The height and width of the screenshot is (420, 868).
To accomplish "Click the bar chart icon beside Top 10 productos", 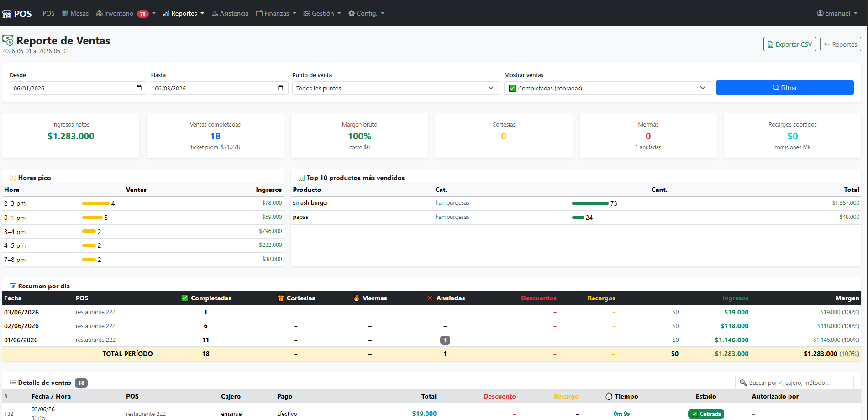I will click(301, 178).
